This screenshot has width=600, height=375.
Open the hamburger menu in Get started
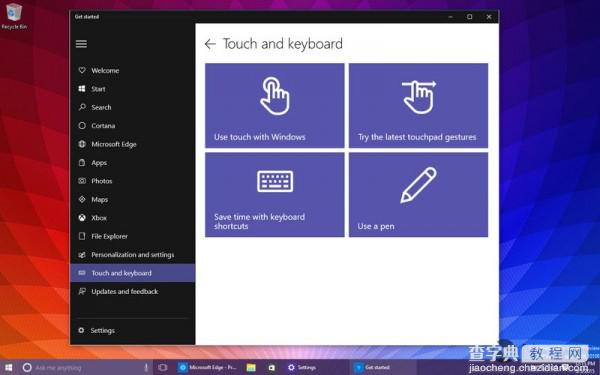coord(81,44)
